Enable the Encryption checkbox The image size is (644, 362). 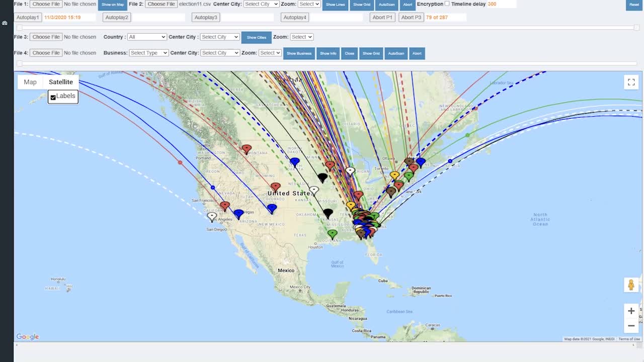pos(447,4)
